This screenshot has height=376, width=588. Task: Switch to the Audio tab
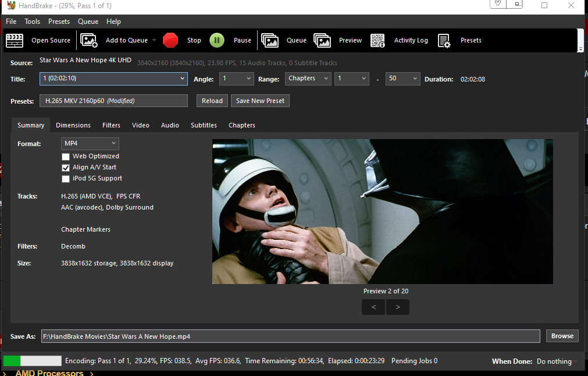pyautogui.click(x=170, y=125)
